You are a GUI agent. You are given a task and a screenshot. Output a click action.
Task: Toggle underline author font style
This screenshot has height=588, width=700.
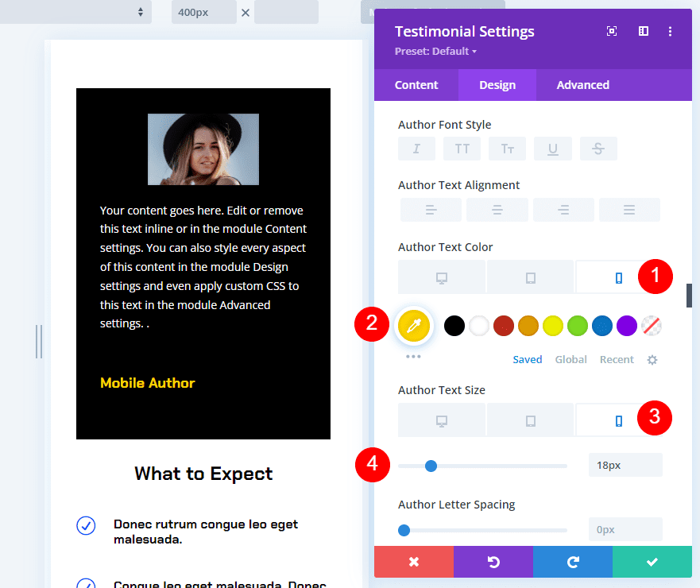coord(552,149)
